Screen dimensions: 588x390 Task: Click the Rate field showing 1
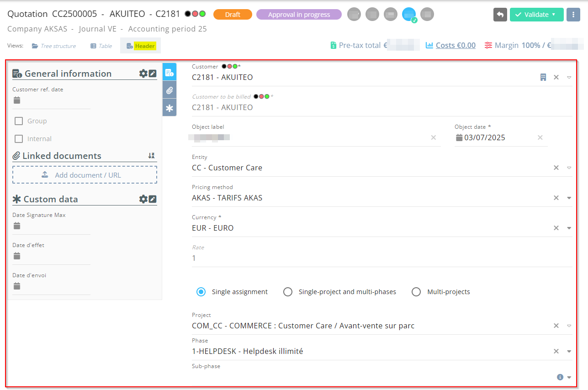point(382,258)
